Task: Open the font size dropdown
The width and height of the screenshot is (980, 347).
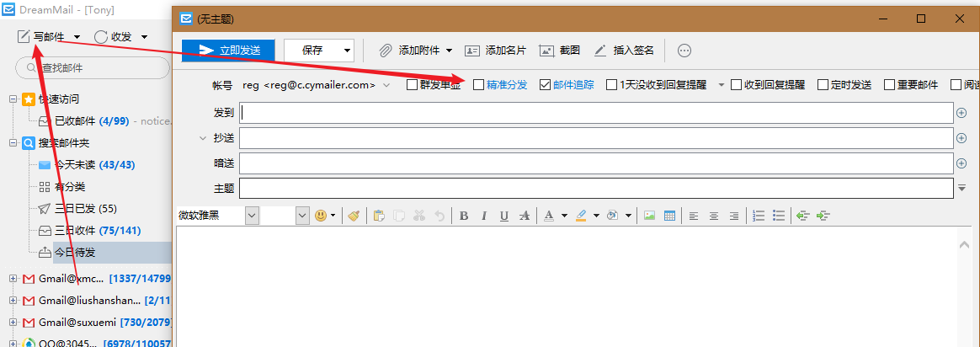Action: pos(302,216)
